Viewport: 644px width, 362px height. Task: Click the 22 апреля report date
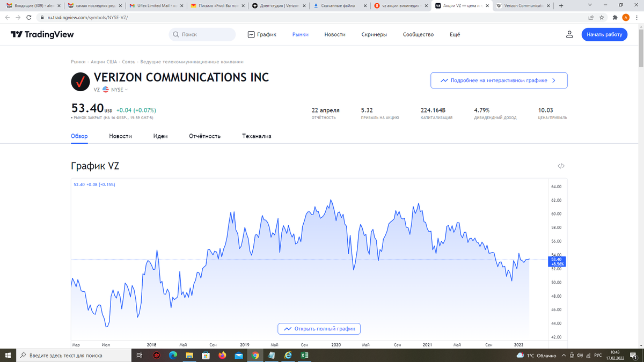click(x=326, y=110)
